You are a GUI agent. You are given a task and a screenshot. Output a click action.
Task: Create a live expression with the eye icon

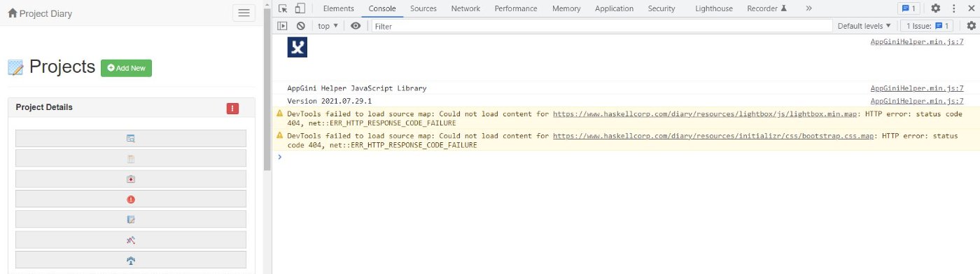pos(356,26)
